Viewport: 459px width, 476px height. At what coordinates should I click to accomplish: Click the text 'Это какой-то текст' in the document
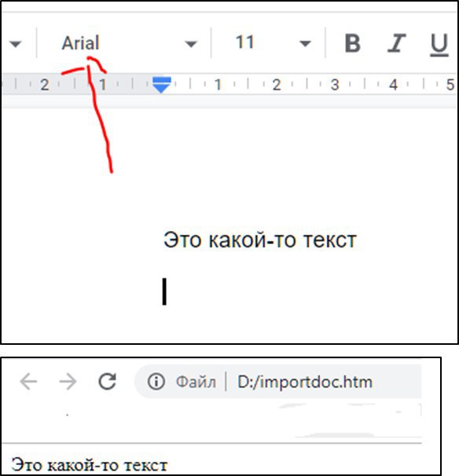[260, 240]
